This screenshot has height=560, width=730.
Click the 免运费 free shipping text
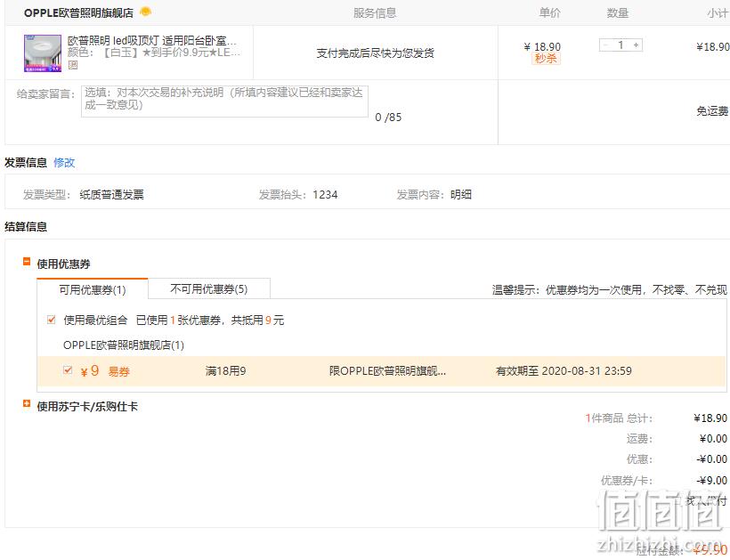(712, 111)
